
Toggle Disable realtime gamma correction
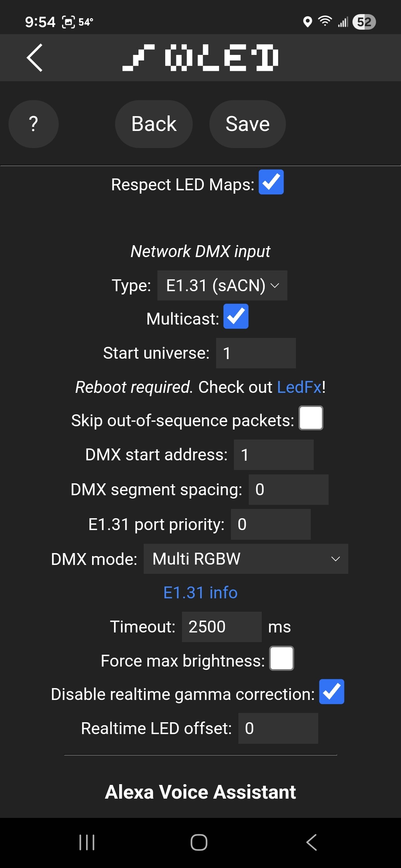click(x=332, y=692)
